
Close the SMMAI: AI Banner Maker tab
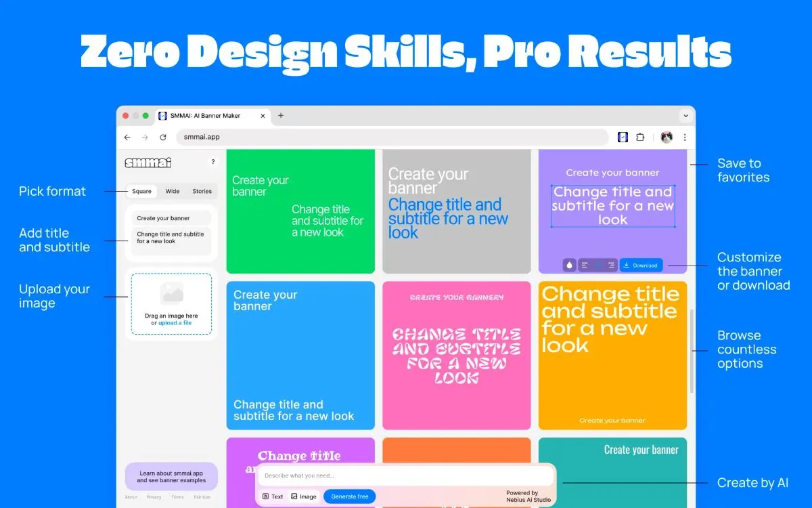pyautogui.click(x=263, y=116)
